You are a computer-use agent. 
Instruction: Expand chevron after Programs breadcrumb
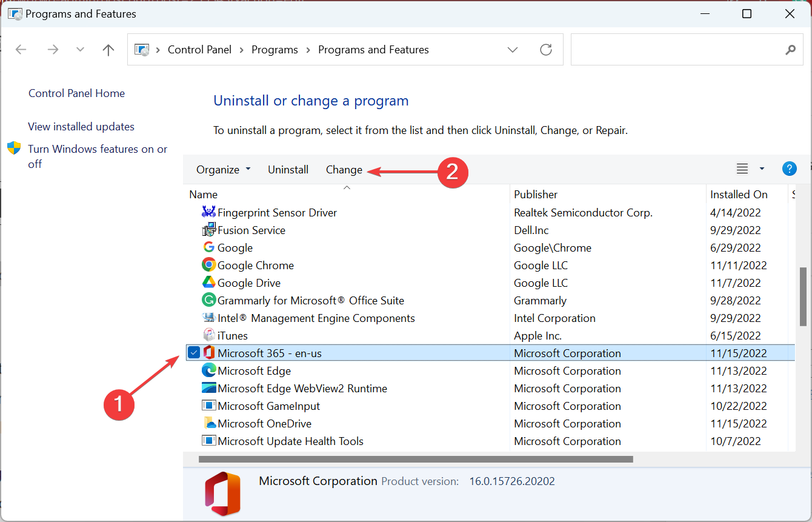tap(308, 50)
